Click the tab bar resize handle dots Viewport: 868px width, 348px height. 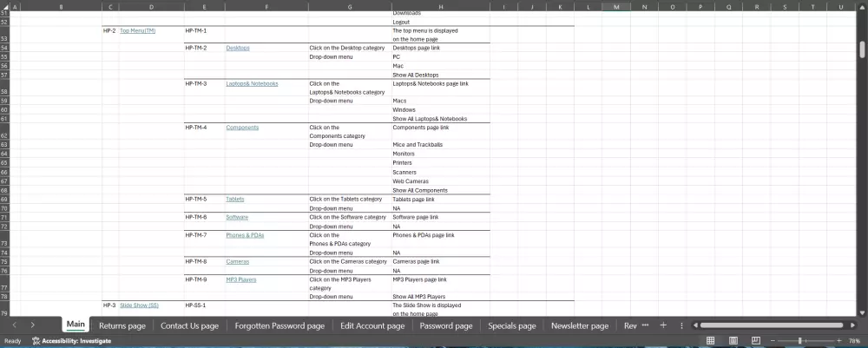click(681, 325)
